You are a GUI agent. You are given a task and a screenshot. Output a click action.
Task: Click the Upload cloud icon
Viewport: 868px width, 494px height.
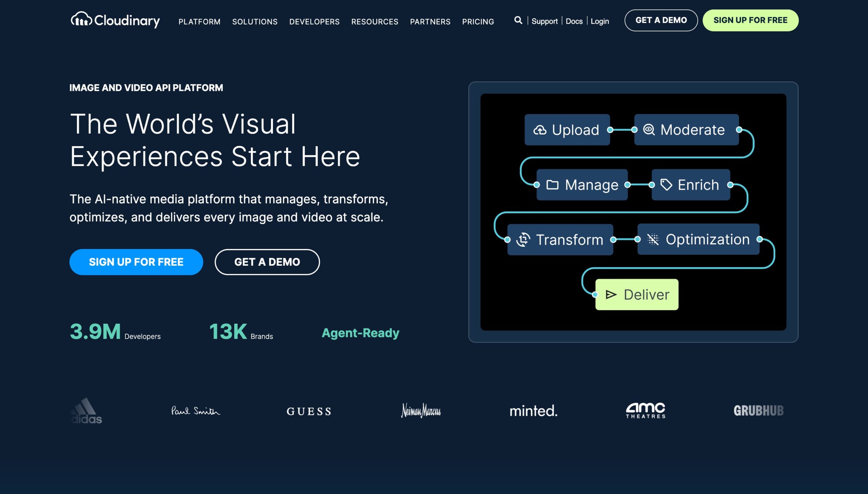click(540, 130)
